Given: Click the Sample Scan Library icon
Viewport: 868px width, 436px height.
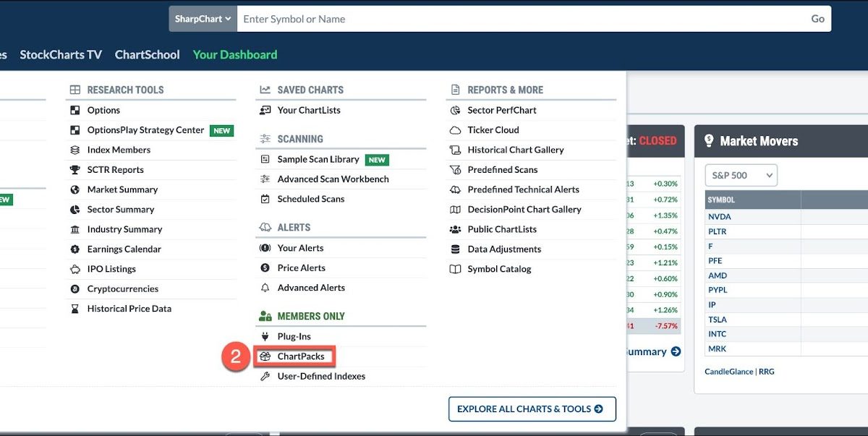Looking at the screenshot, I should (265, 159).
